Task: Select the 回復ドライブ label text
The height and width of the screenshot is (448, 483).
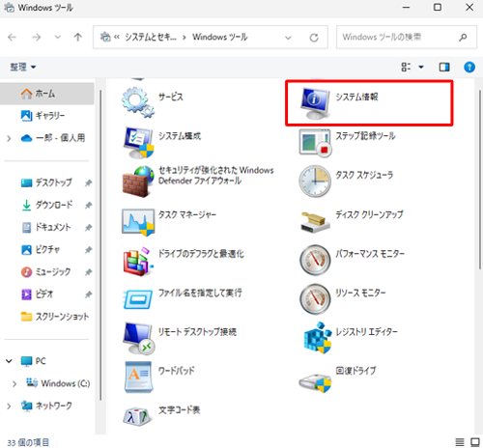Action: [355, 371]
